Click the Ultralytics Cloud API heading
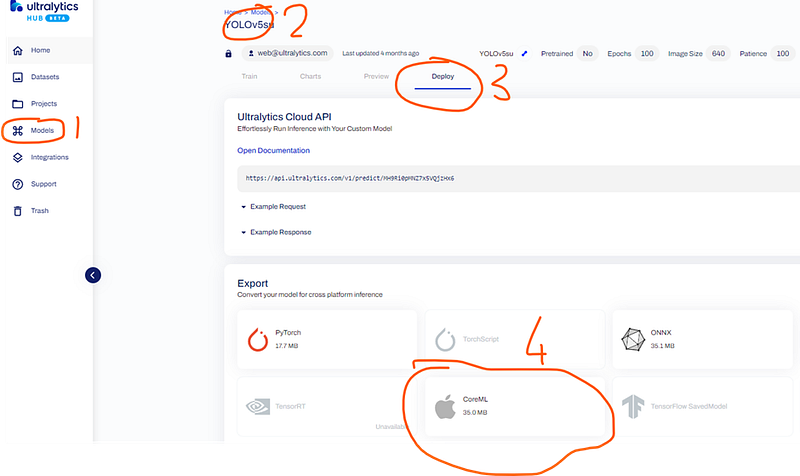The image size is (800, 476). 284,117
